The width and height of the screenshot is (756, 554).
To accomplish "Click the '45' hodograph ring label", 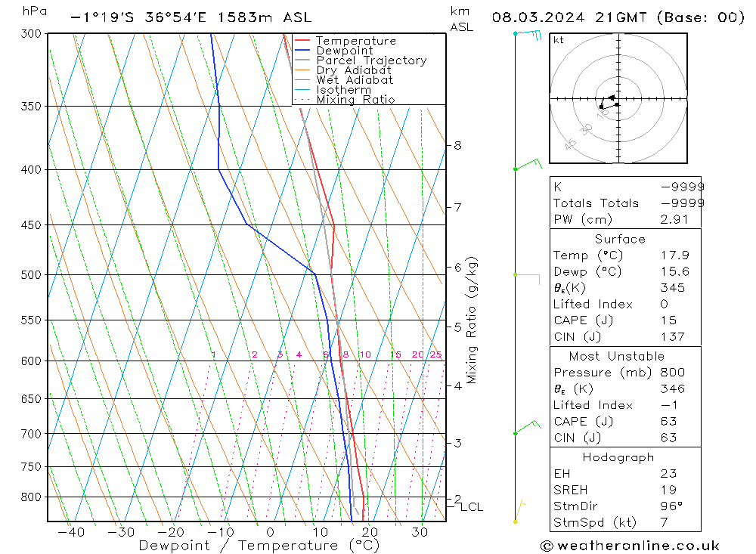I will tap(570, 144).
